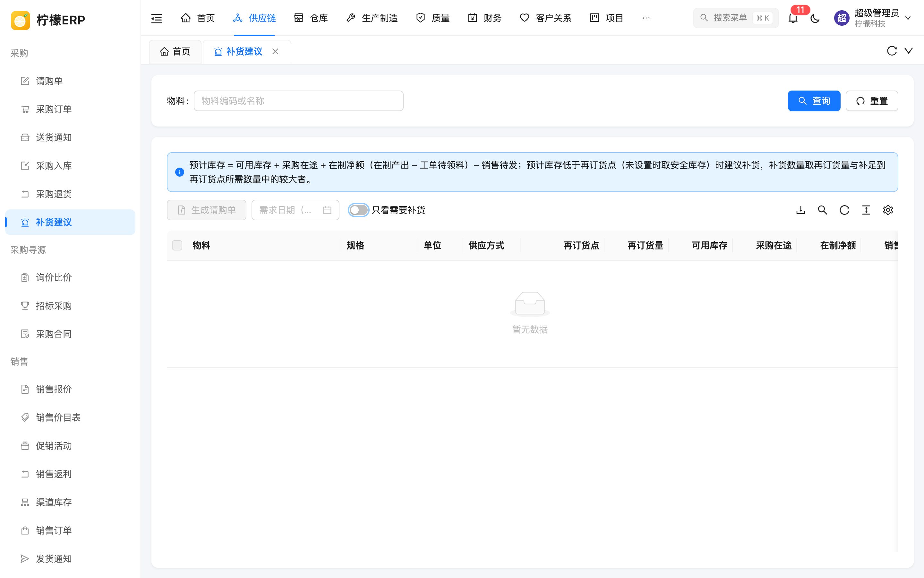Open 客户关系 top menu
Screen dimensions: 924x578
pyautogui.click(x=545, y=18)
